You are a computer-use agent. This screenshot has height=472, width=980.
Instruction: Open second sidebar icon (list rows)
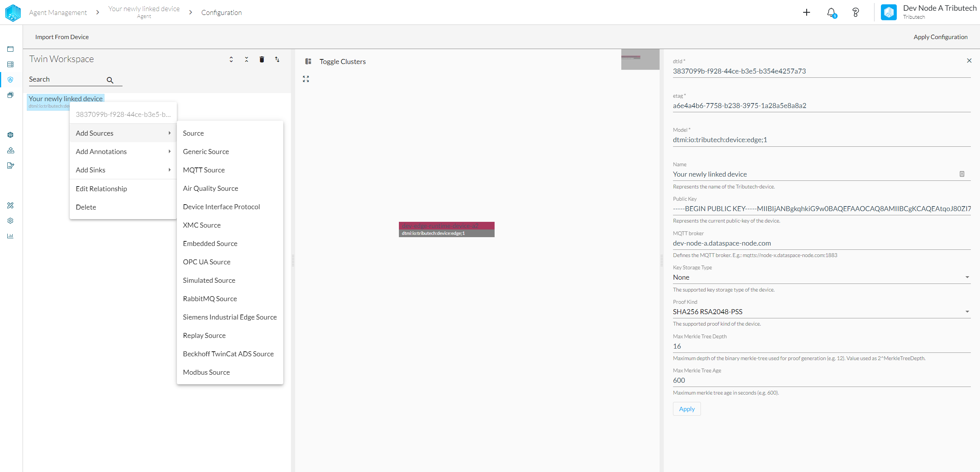[x=10, y=64]
